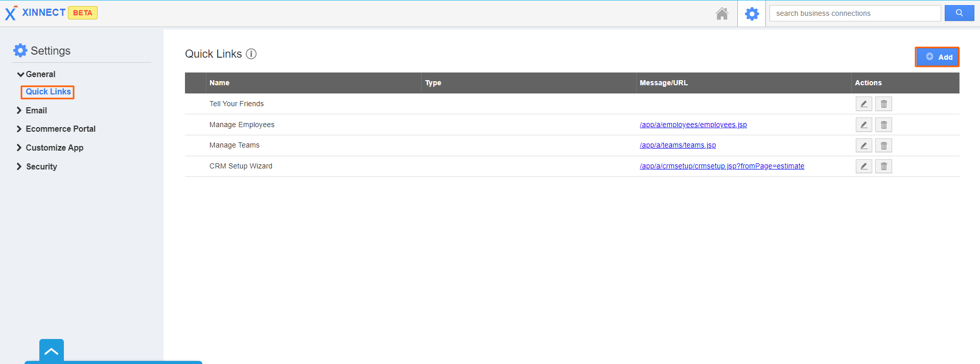Screen dimensions: 980x364
Task: Delete the Manage Teams quick link
Action: [883, 145]
